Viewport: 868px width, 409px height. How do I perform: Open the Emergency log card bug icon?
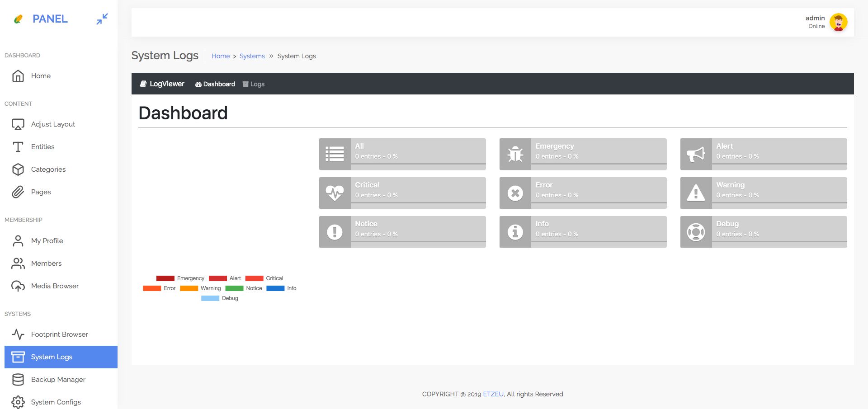click(515, 154)
